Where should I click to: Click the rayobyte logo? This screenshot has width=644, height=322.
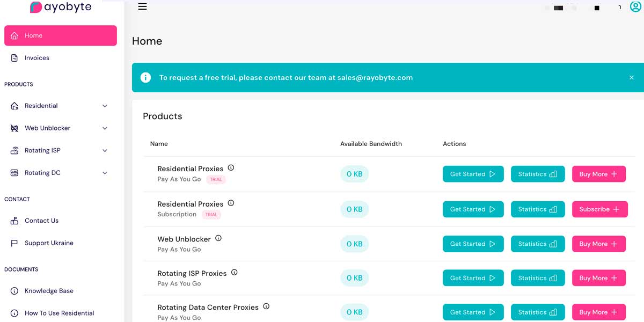(x=61, y=7)
